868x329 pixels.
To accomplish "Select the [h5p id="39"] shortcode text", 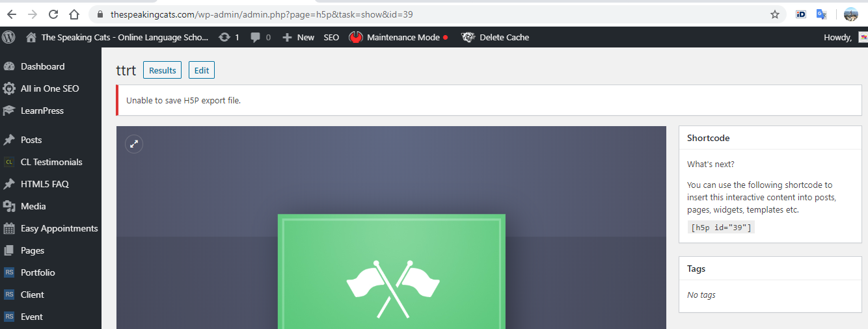I will coord(721,227).
